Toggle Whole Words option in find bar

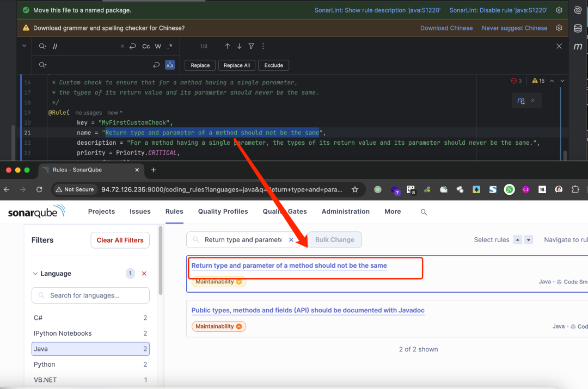[x=158, y=47]
